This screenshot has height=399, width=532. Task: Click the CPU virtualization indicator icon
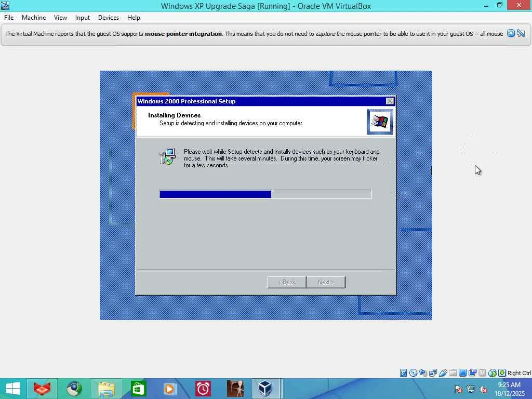482,373
